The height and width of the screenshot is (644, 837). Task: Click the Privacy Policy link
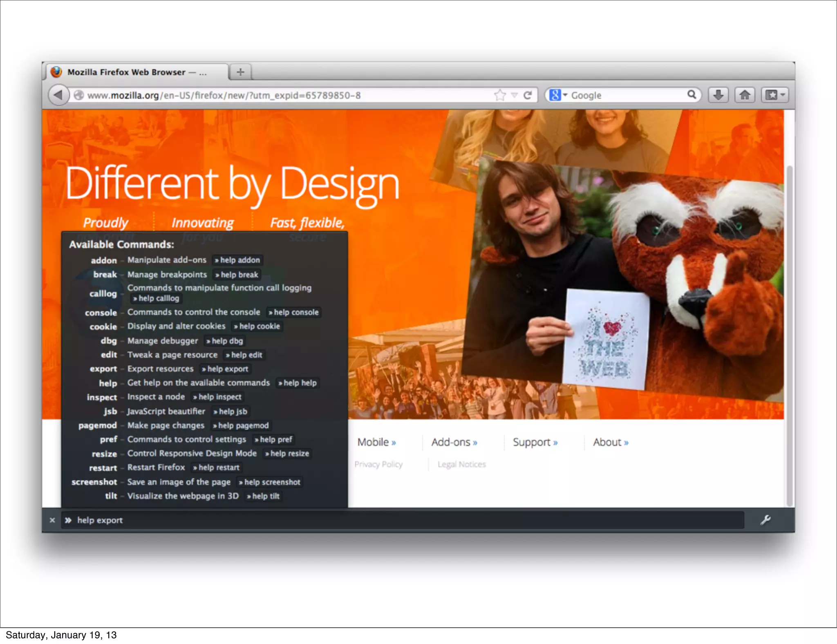pos(378,465)
